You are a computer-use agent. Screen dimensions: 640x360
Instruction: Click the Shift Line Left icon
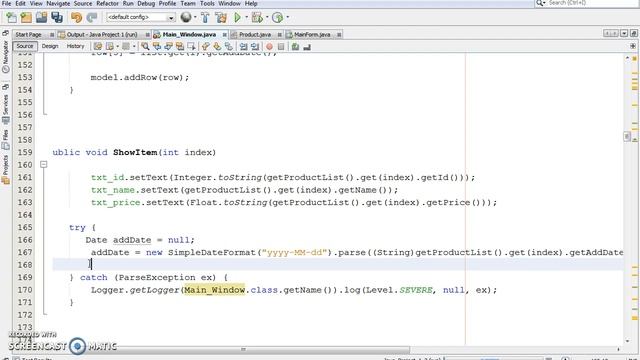(x=243, y=47)
